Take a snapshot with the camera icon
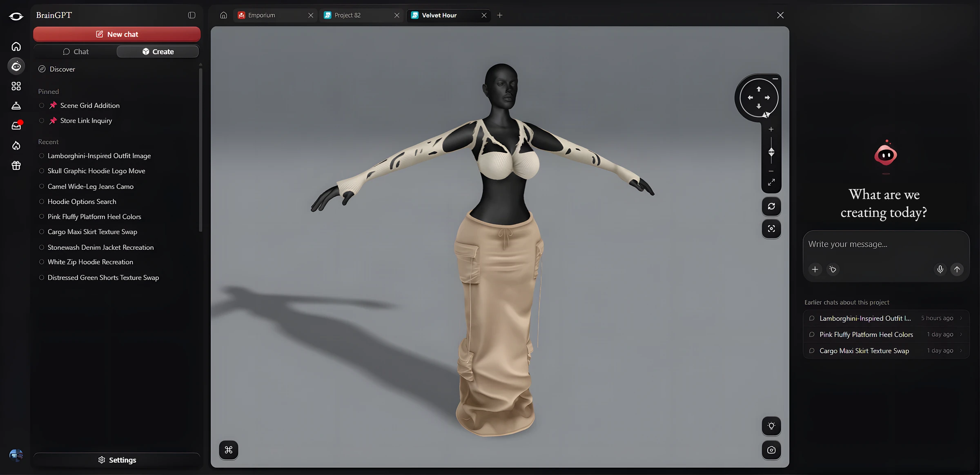This screenshot has width=980, height=475. [x=771, y=450]
